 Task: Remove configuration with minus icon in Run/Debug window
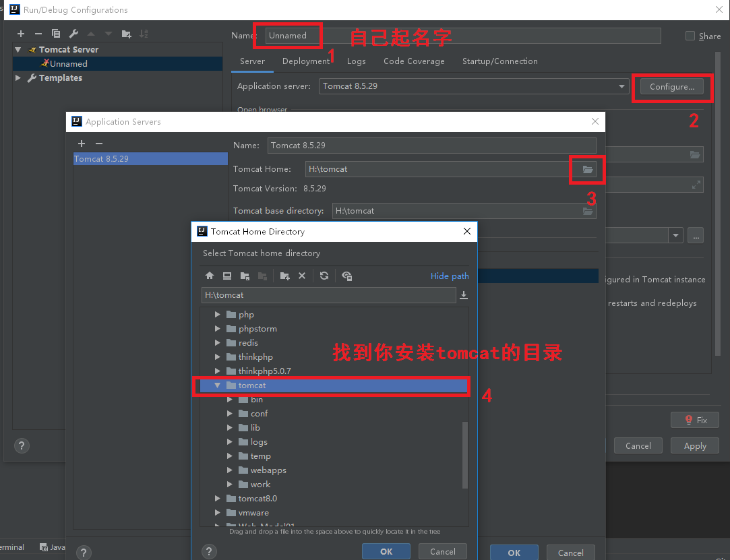pos(38,34)
